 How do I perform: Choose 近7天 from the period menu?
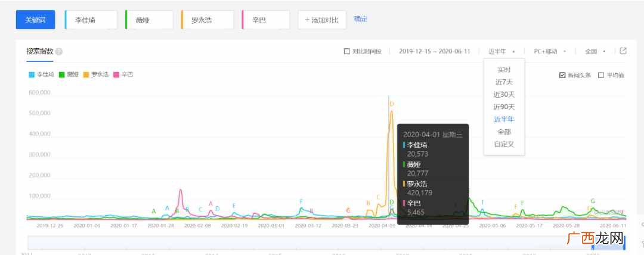tap(504, 82)
